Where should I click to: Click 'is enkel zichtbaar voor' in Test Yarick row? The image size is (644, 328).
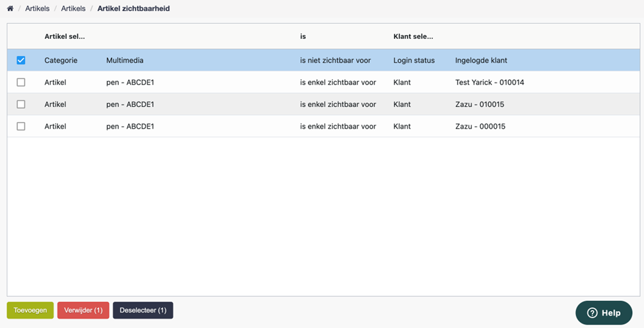tap(338, 82)
